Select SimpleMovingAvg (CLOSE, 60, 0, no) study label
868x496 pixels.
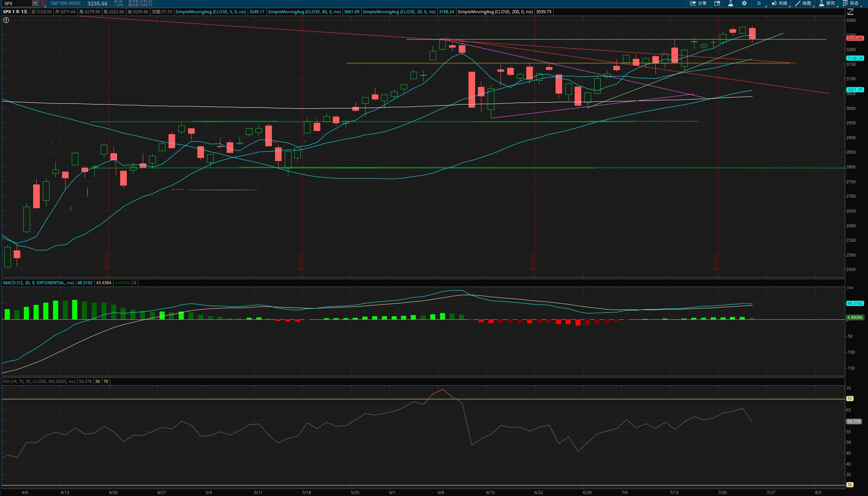click(x=304, y=12)
